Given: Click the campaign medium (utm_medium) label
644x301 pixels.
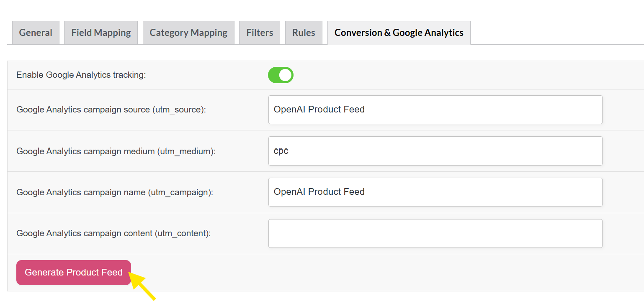Looking at the screenshot, I should [x=116, y=151].
